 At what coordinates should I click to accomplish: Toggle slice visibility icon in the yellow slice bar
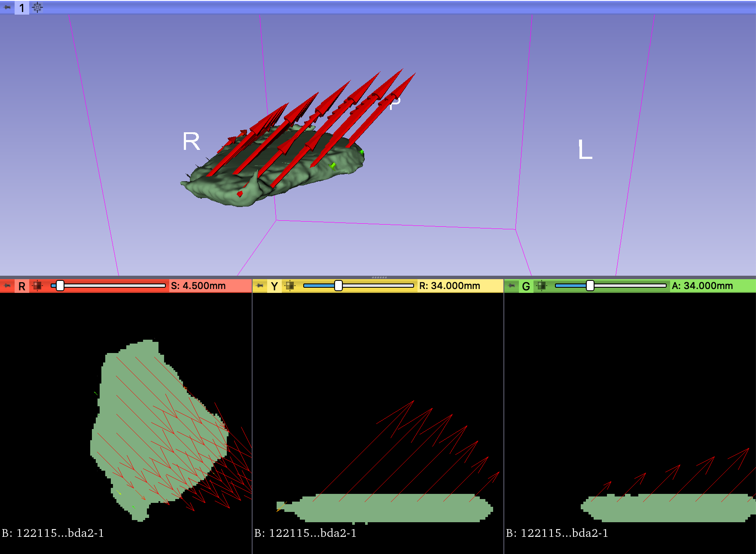[291, 285]
